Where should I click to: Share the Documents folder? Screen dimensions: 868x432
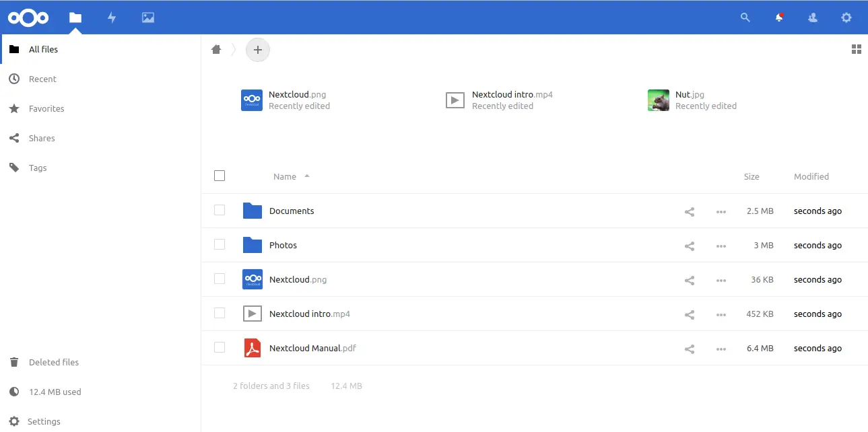tap(689, 211)
